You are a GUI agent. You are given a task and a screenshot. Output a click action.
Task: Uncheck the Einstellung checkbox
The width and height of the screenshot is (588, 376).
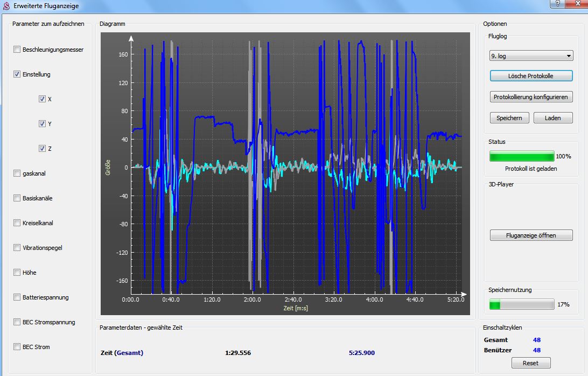17,74
